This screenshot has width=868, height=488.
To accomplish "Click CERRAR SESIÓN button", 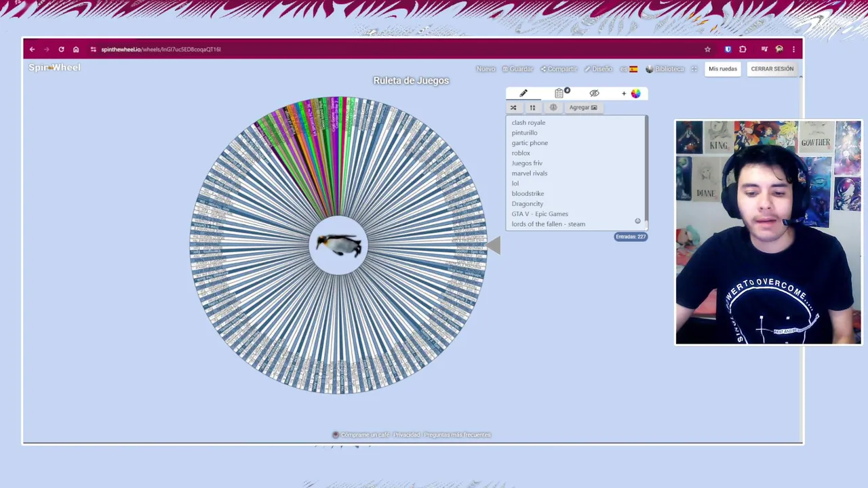I will click(x=772, y=69).
